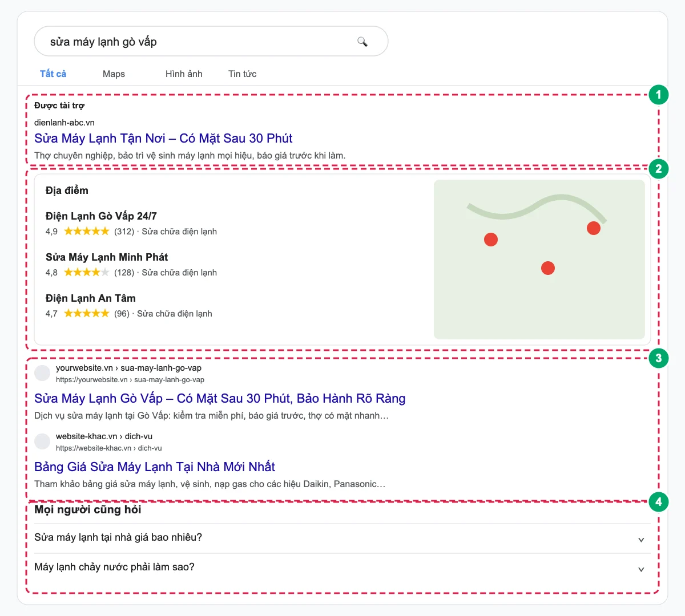This screenshot has height=616, width=685.
Task: Click snippet starting 'Tham khảo bảng giá'
Action: pyautogui.click(x=209, y=484)
